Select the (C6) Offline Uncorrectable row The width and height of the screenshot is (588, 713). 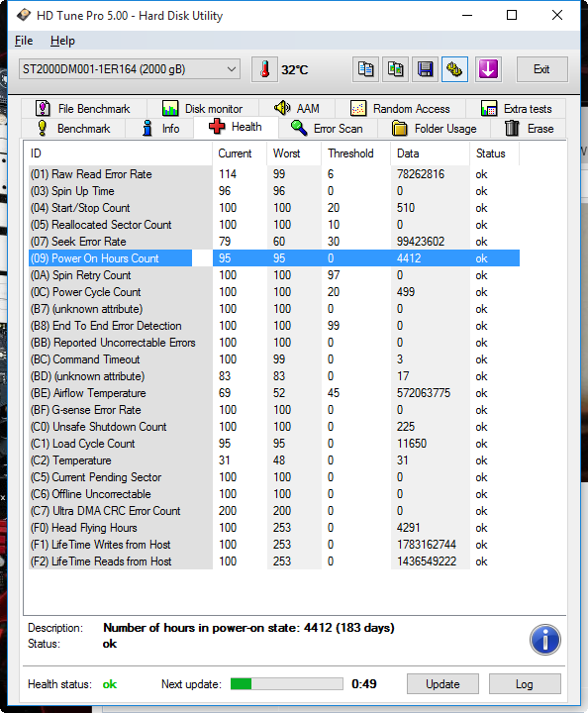[274, 494]
